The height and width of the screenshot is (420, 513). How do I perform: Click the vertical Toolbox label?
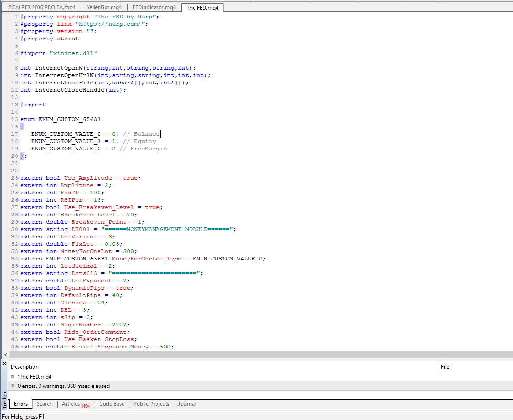click(5, 400)
